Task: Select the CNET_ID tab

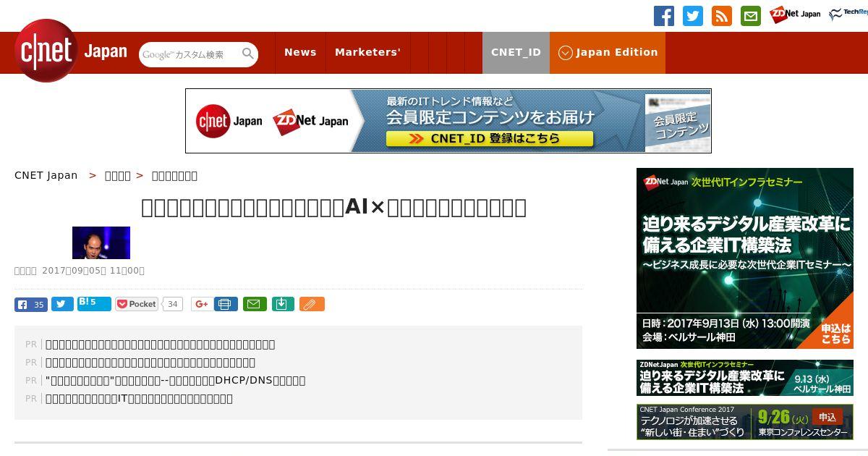Action: coord(516,52)
